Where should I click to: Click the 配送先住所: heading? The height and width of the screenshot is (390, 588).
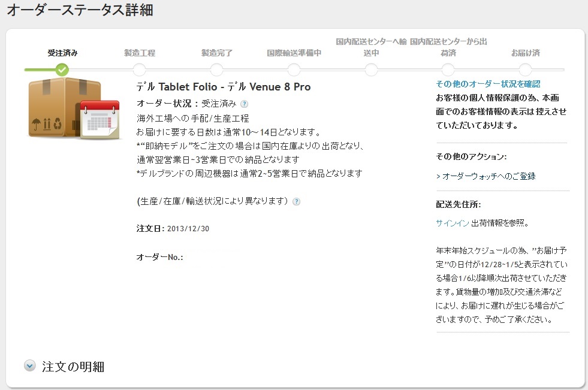click(459, 204)
